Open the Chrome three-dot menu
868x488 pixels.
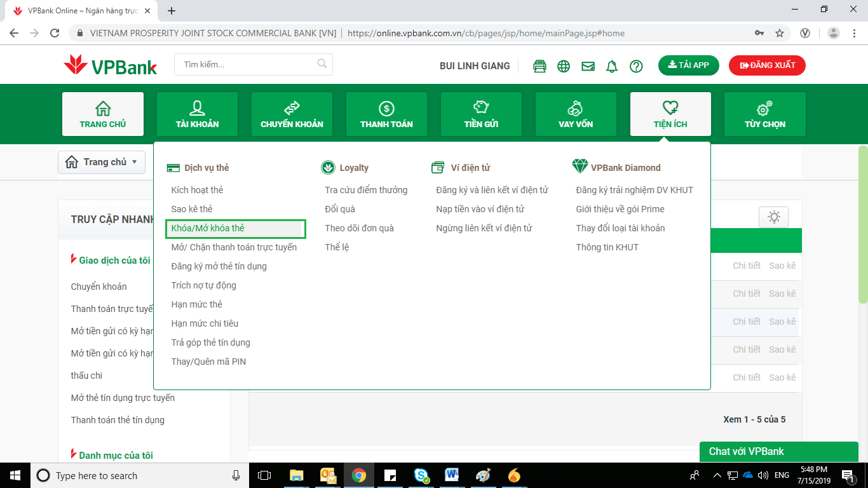pyautogui.click(x=853, y=33)
